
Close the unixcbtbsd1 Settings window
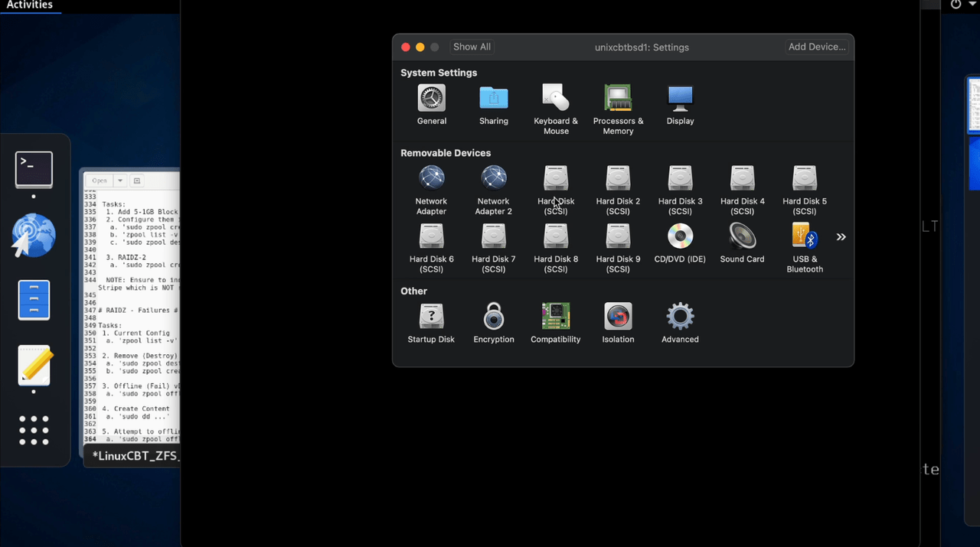click(406, 47)
